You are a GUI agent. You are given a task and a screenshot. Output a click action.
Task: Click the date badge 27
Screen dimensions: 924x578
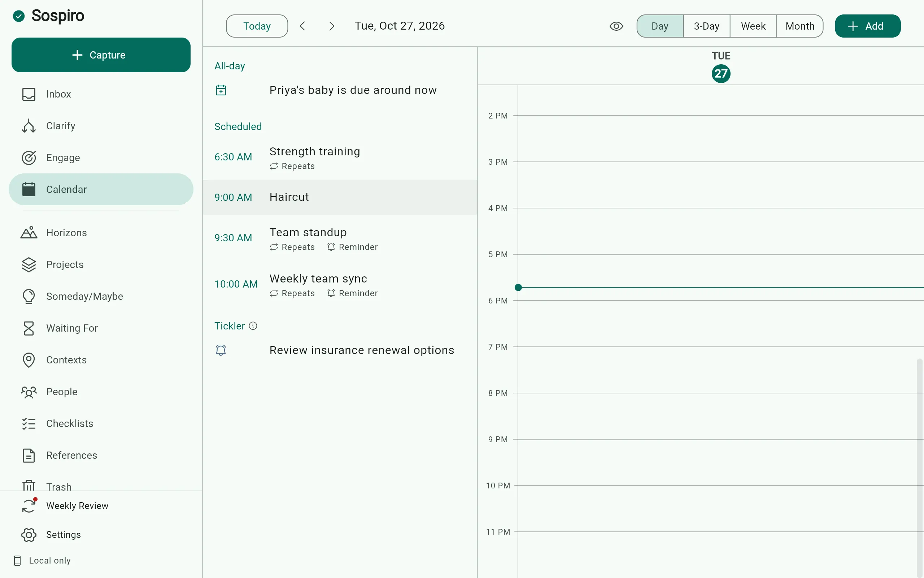[721, 73]
